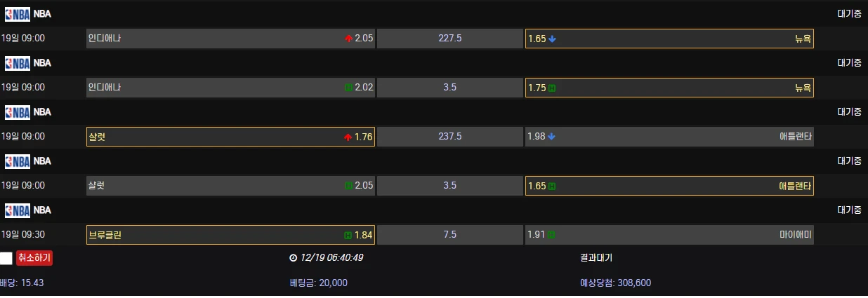
Task: Tick the checkbox next to 취소하기
Action: 6,258
